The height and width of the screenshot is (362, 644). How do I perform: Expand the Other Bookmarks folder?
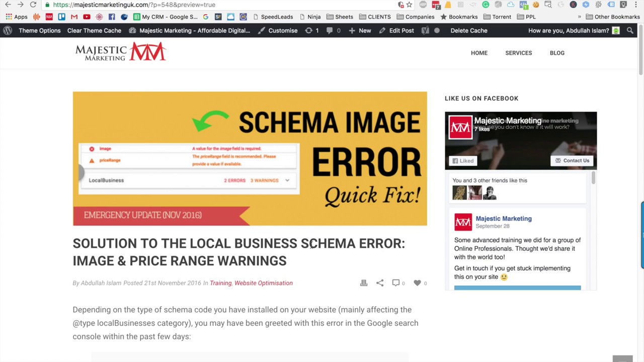point(613,17)
